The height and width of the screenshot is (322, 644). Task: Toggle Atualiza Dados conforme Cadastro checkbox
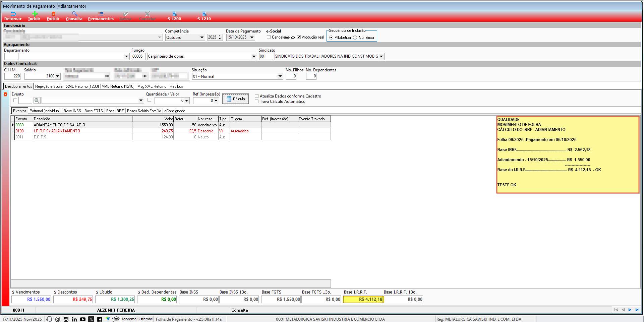(x=257, y=96)
